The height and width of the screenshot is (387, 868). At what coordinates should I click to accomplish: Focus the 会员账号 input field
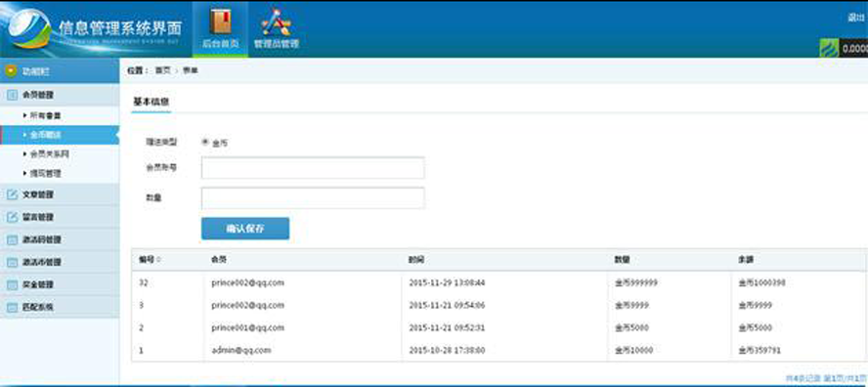pyautogui.click(x=313, y=168)
